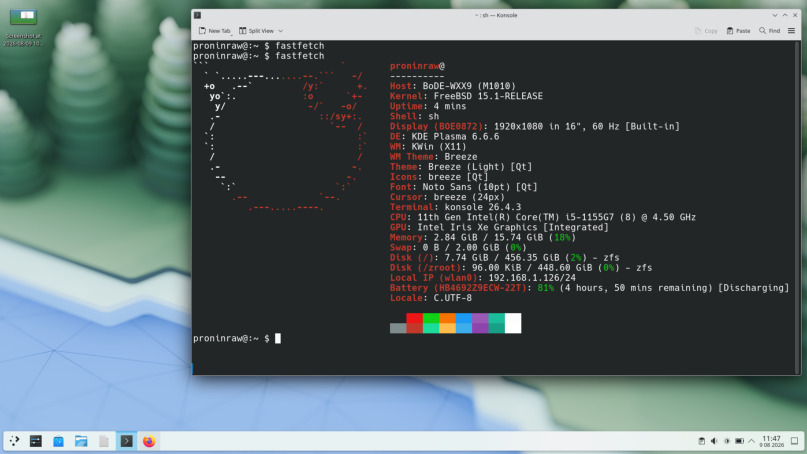807x454 pixels.
Task: Launch Firefox from the taskbar
Action: click(149, 441)
